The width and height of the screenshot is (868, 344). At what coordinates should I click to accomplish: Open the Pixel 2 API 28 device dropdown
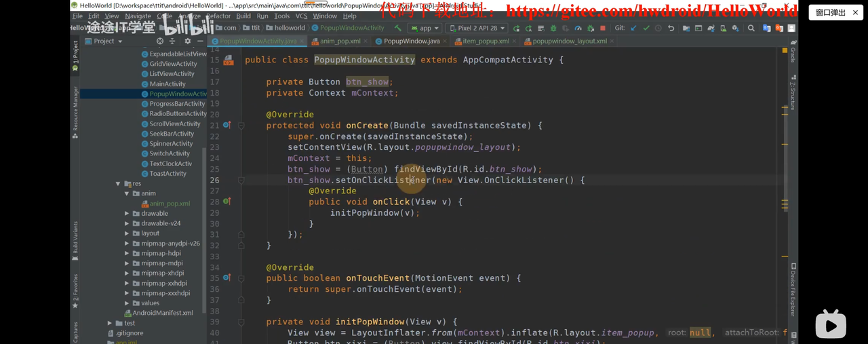pyautogui.click(x=476, y=28)
